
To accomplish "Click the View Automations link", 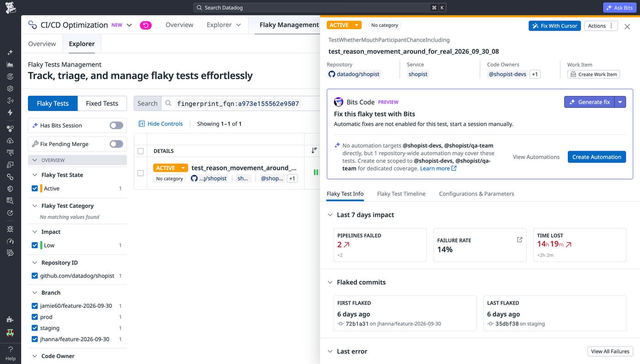I will pyautogui.click(x=536, y=157).
